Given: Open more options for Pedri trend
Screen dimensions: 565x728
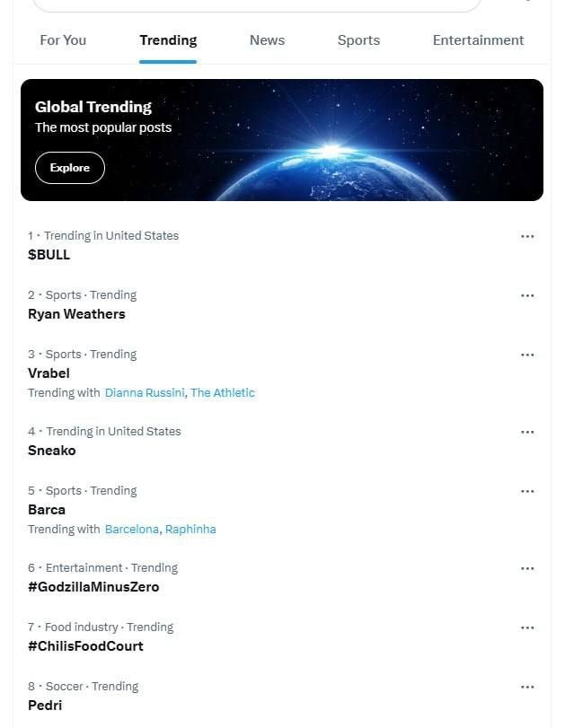Looking at the screenshot, I should 527,687.
